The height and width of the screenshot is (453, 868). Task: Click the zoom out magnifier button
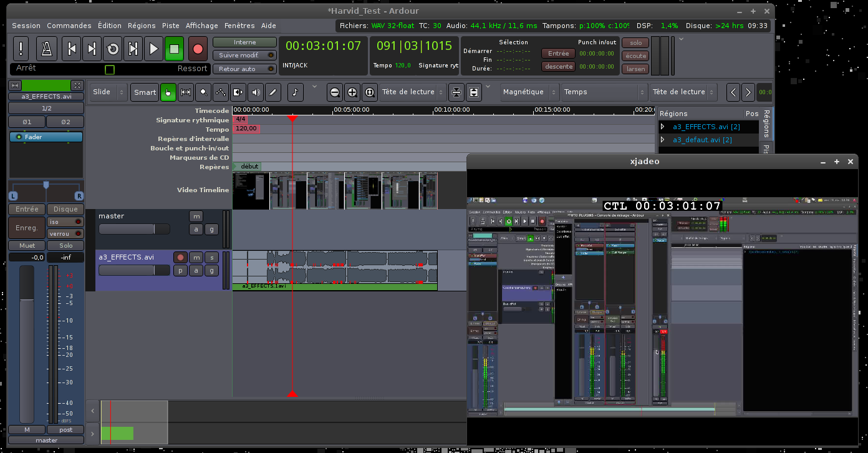coord(335,92)
